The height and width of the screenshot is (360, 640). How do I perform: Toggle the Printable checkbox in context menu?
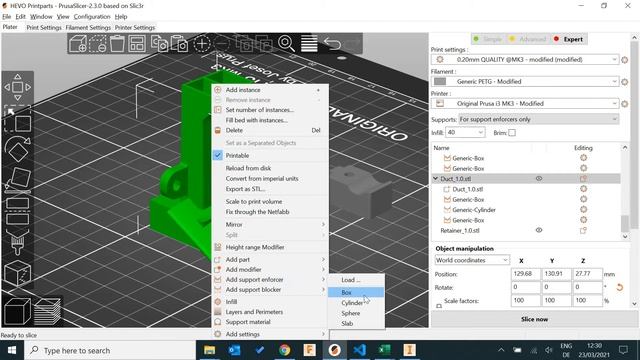pyautogui.click(x=218, y=156)
